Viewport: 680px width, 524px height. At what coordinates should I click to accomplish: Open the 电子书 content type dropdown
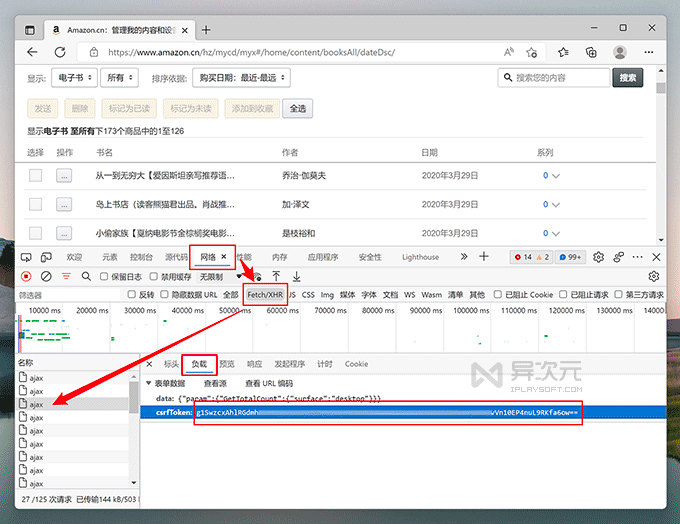point(74,78)
